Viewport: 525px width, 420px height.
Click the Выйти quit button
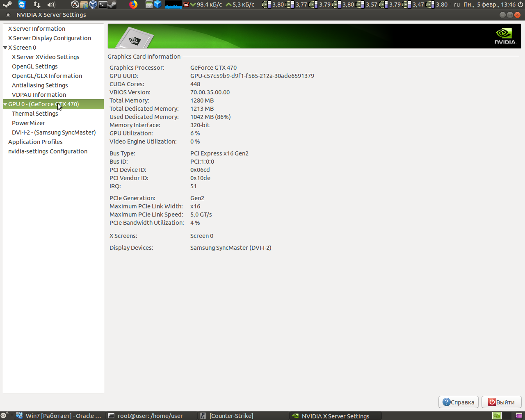[501, 402]
